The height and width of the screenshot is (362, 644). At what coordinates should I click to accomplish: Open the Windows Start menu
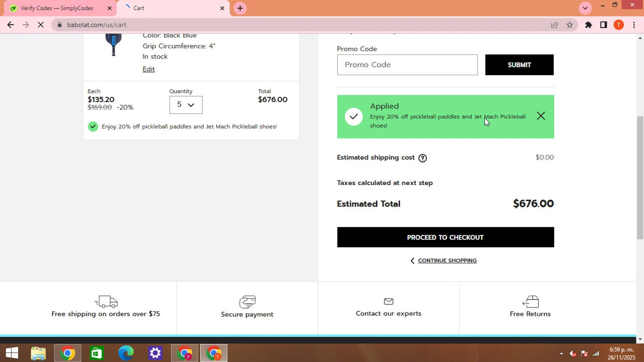point(12,353)
